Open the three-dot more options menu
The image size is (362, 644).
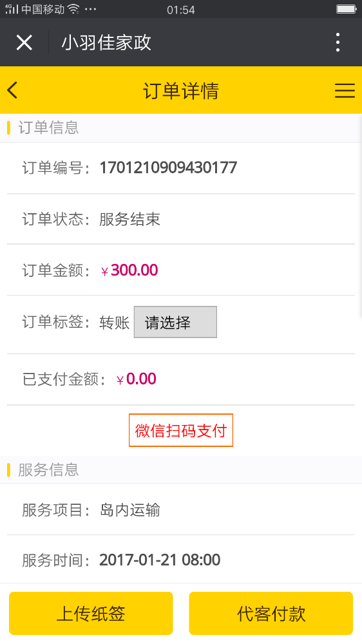click(338, 43)
